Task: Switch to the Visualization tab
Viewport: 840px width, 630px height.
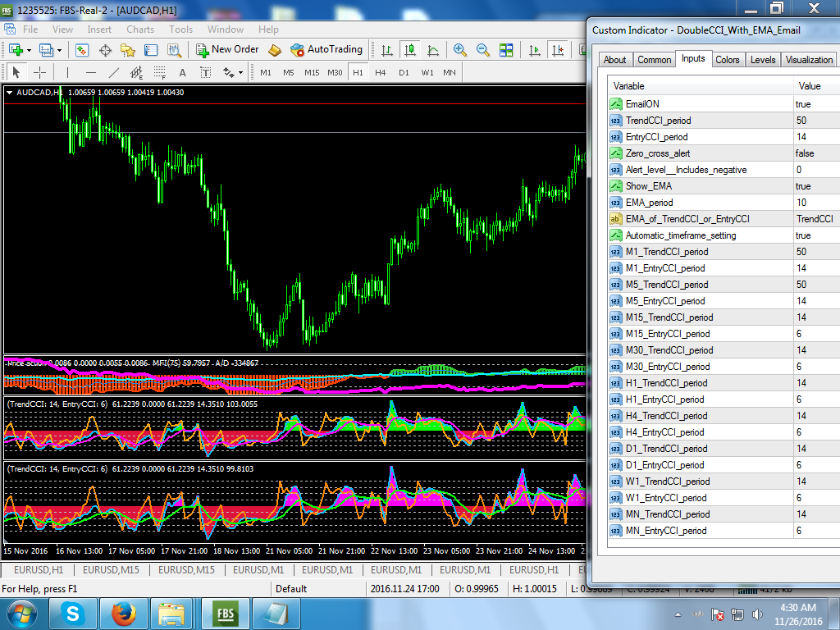Action: [809, 60]
